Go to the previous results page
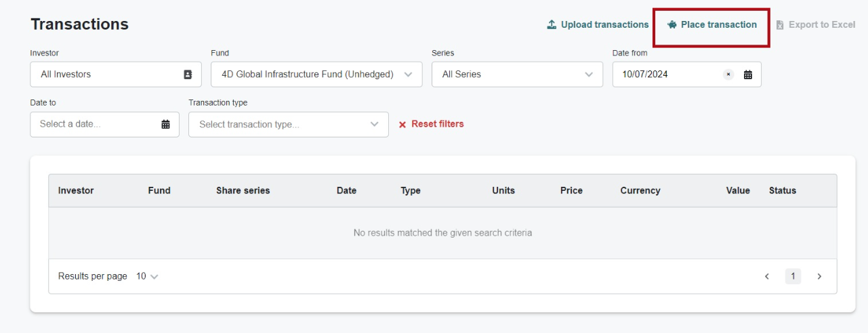This screenshot has width=868, height=333. [x=767, y=276]
